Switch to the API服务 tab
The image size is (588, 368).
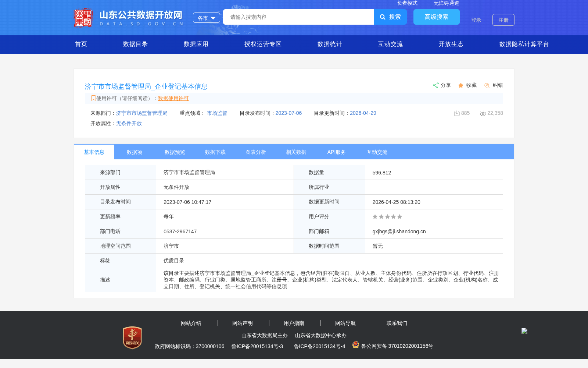coord(337,152)
